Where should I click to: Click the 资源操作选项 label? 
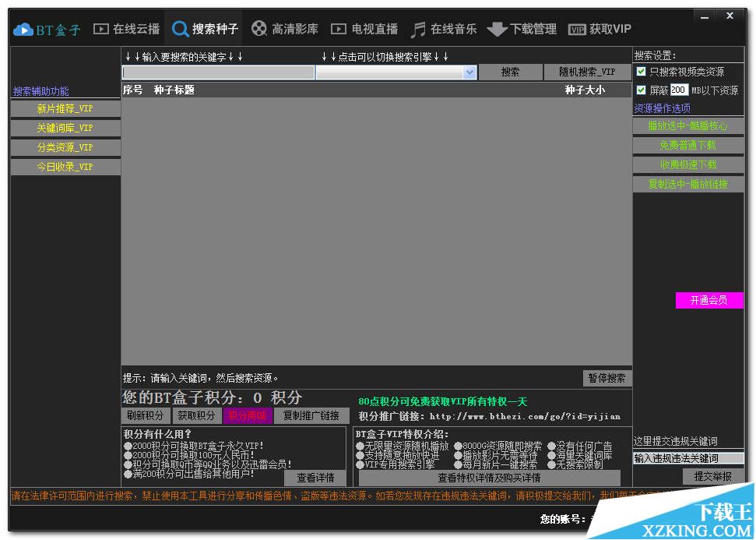[x=663, y=108]
